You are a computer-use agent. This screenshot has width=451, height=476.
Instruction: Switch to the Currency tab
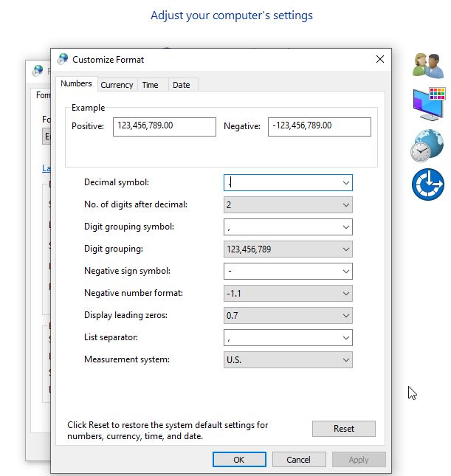coord(117,85)
